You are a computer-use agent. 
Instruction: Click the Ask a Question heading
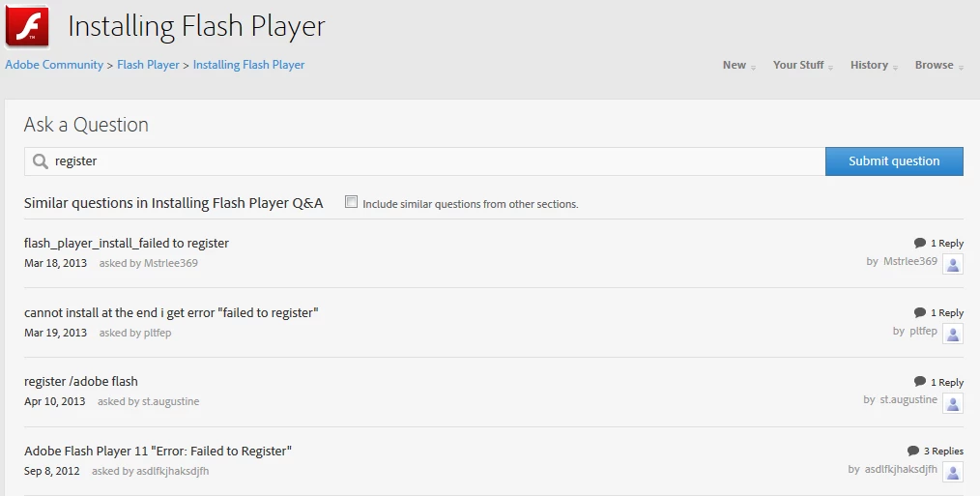coord(86,125)
